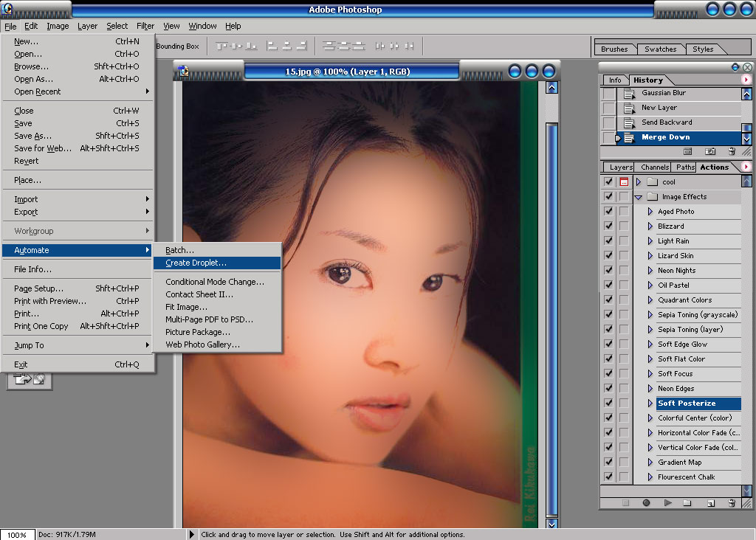
Task: Click the align right edges icon
Action: (x=301, y=46)
